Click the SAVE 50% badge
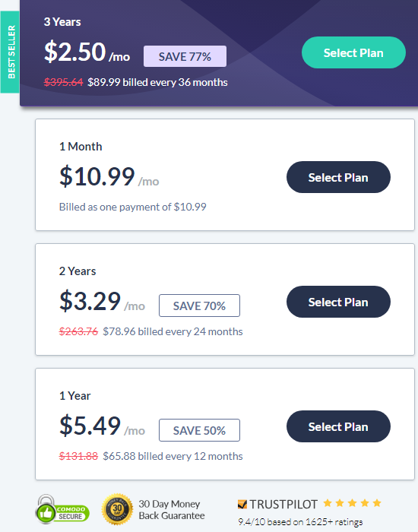418x532 pixels. [199, 430]
